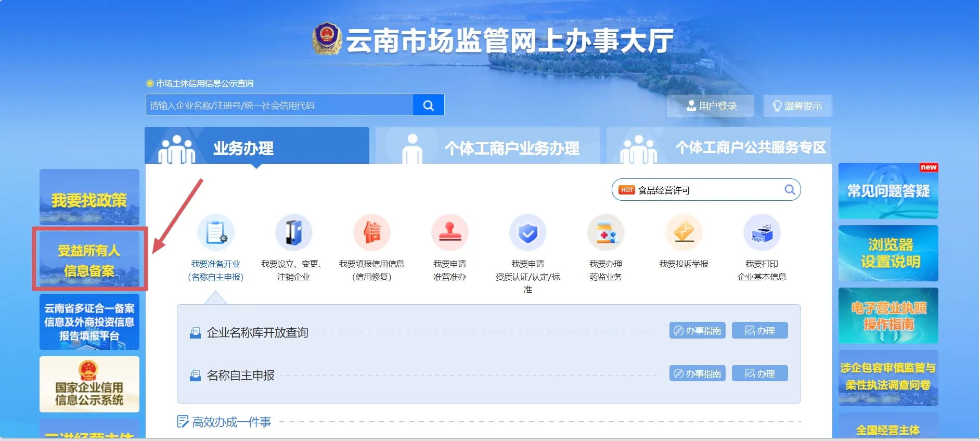Open 我要设立、变更、注销企业 folder icon
The width and height of the screenshot is (980, 441).
pyautogui.click(x=293, y=232)
